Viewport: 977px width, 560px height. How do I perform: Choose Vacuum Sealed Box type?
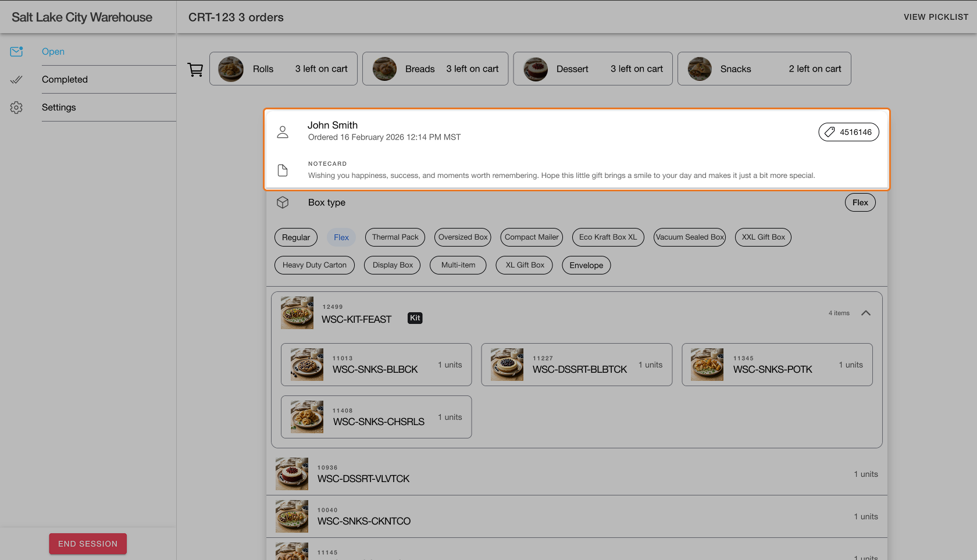[x=690, y=237]
